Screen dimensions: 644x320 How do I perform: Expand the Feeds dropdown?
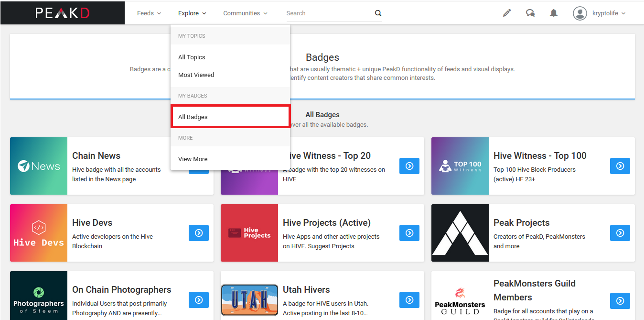149,13
